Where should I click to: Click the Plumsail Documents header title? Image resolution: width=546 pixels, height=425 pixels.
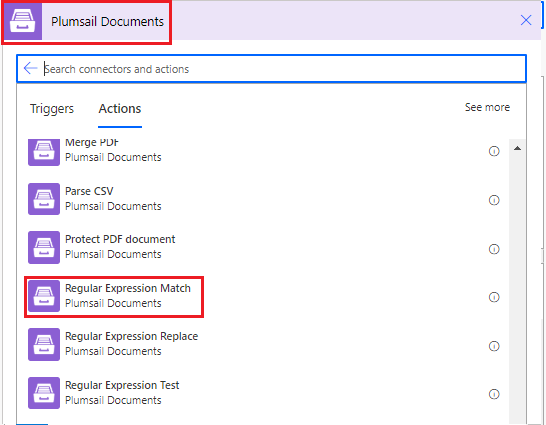107,22
